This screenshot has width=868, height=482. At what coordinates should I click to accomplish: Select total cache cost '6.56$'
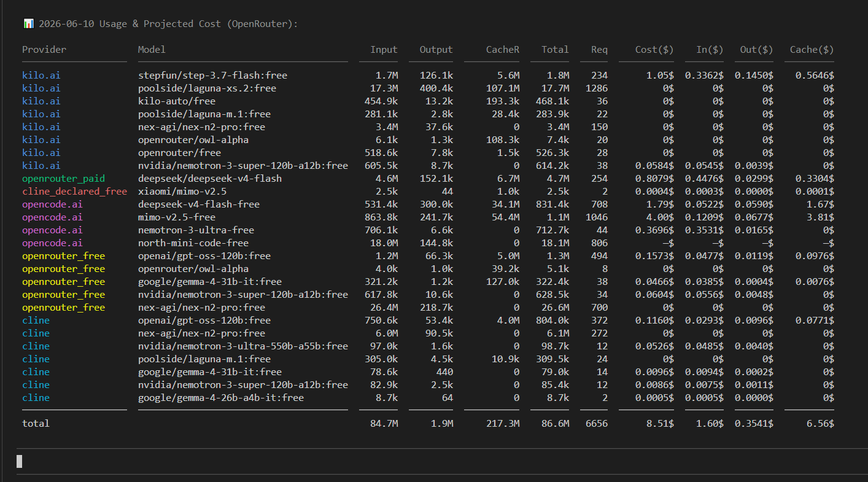click(x=820, y=424)
